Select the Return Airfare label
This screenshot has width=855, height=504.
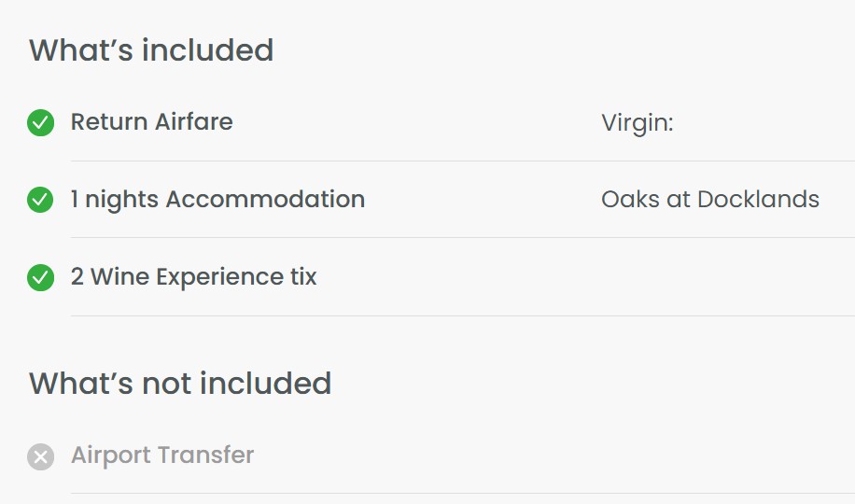click(151, 121)
